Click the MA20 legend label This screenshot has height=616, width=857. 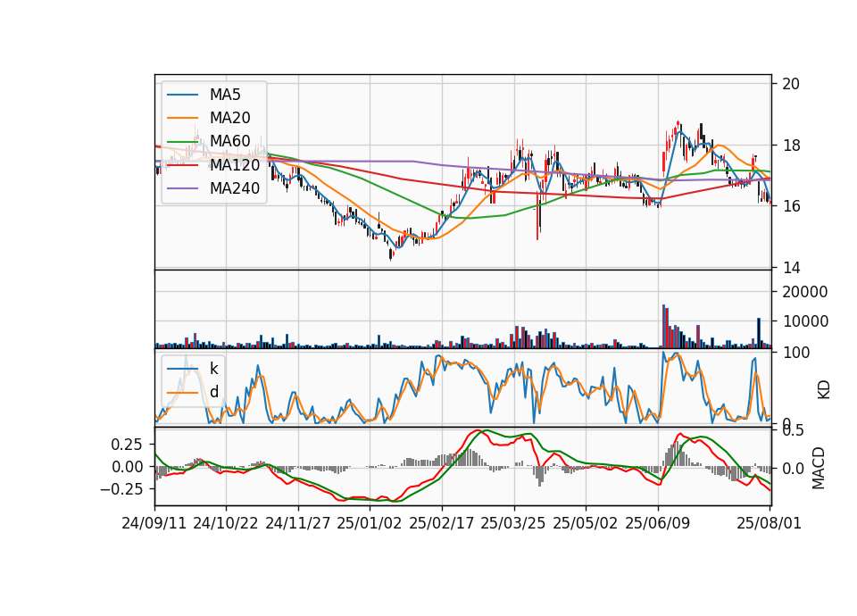coord(229,118)
